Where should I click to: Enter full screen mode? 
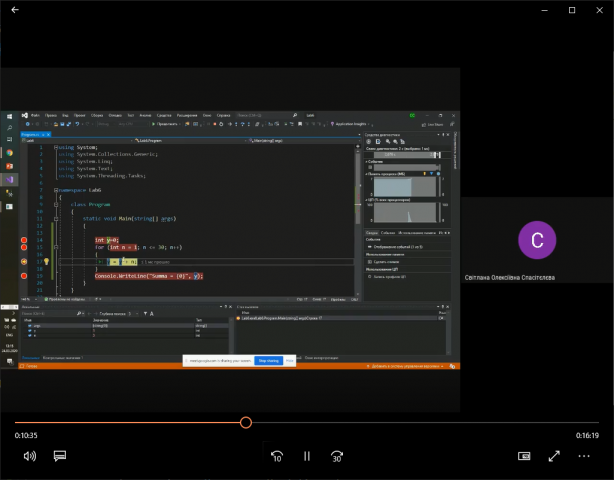[554, 456]
